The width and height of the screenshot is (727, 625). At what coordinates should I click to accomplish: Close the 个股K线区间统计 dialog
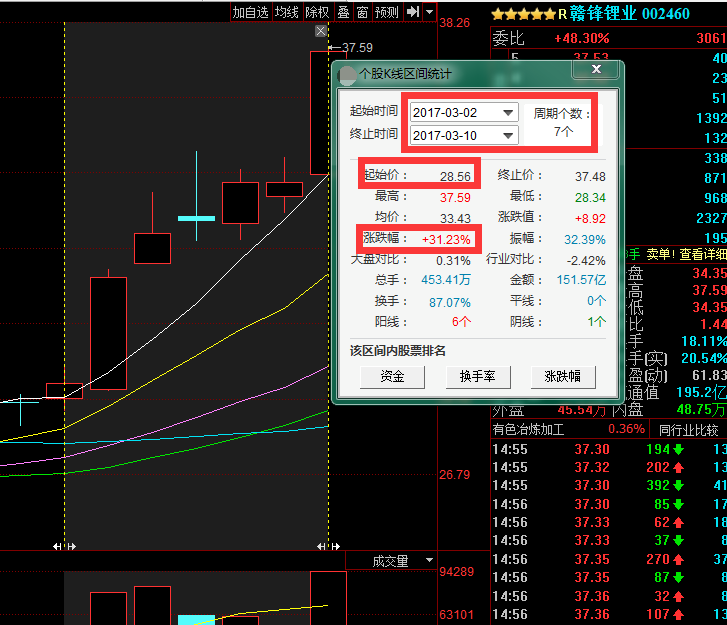pyautogui.click(x=596, y=69)
